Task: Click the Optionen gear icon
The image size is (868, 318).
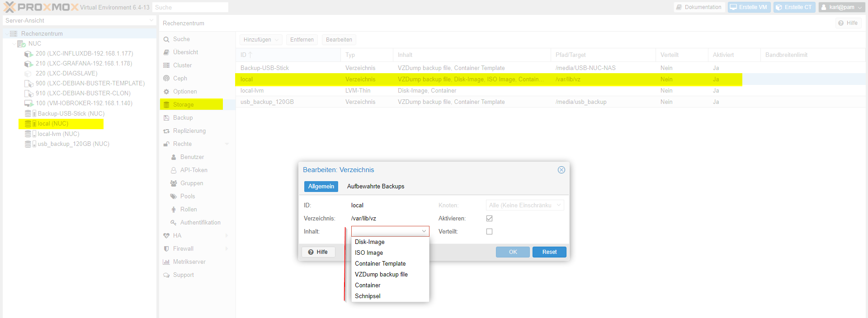Action: [x=166, y=92]
